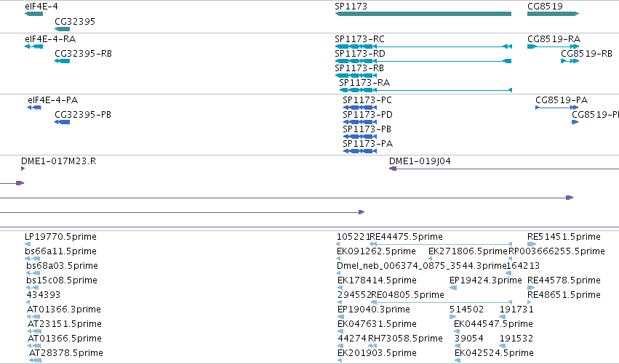Select transcript SP1173-RA
619x364 pixels.
point(364,83)
